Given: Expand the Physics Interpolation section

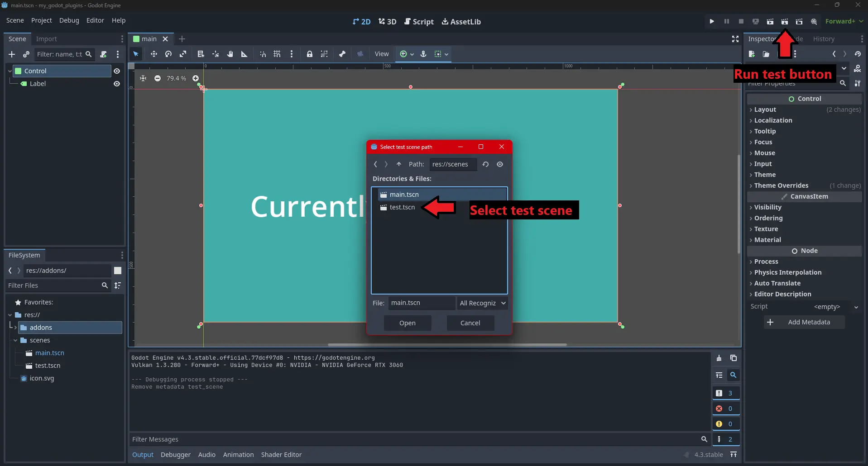Looking at the screenshot, I should pyautogui.click(x=805, y=272).
